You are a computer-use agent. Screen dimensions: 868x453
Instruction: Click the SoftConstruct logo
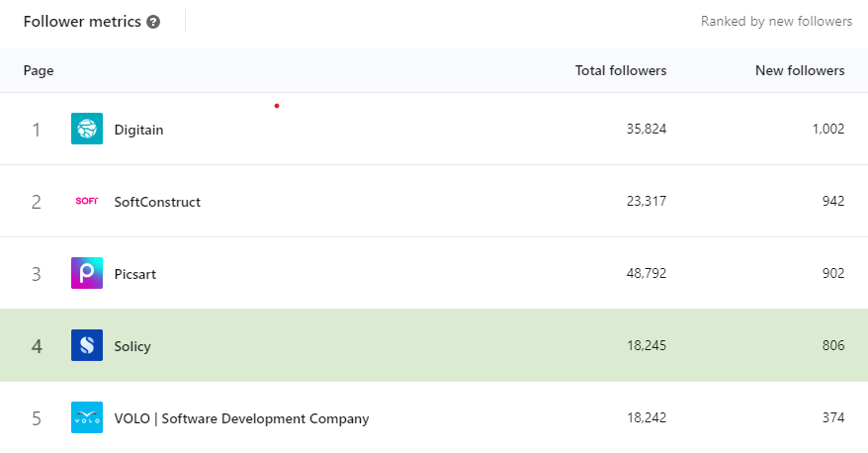click(87, 201)
